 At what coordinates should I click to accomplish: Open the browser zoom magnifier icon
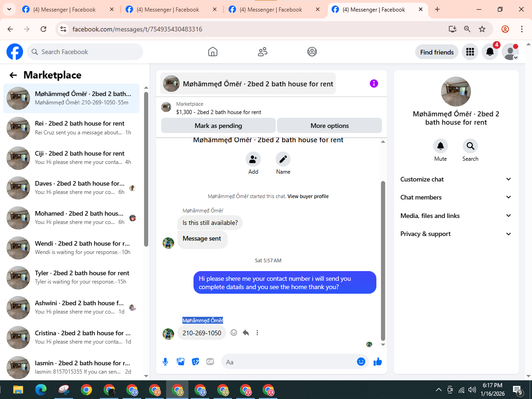coord(467,29)
